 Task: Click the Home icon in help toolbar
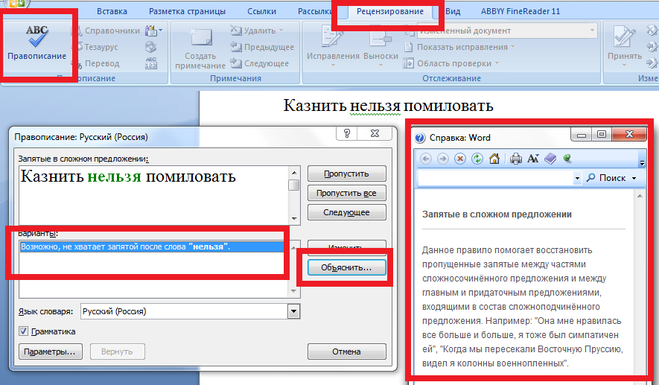pyautogui.click(x=494, y=158)
